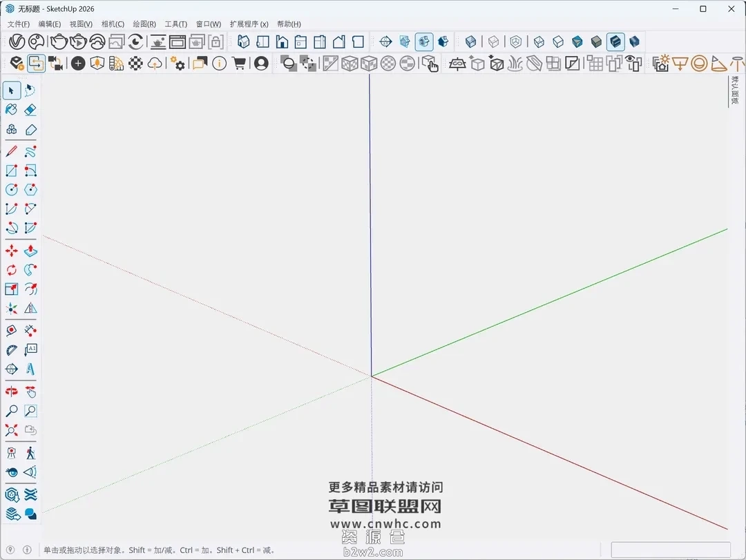Activate the Orbit camera tool
Image resolution: width=746 pixels, height=560 pixels.
click(x=12, y=392)
